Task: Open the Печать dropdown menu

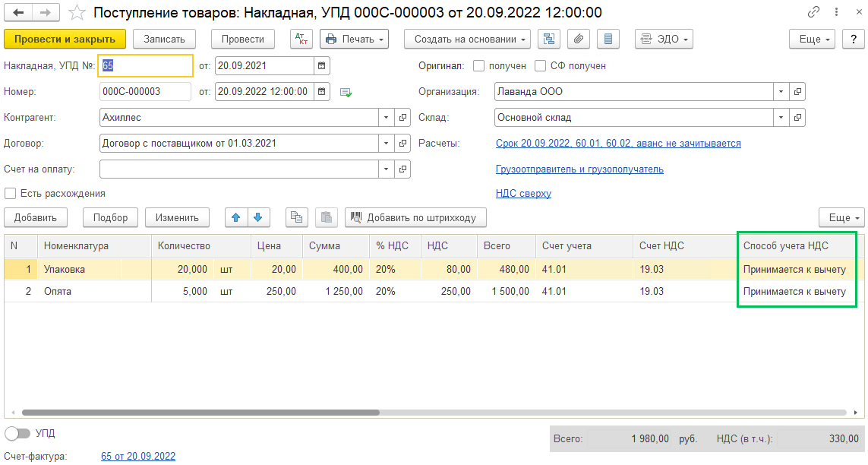Action: [x=354, y=39]
